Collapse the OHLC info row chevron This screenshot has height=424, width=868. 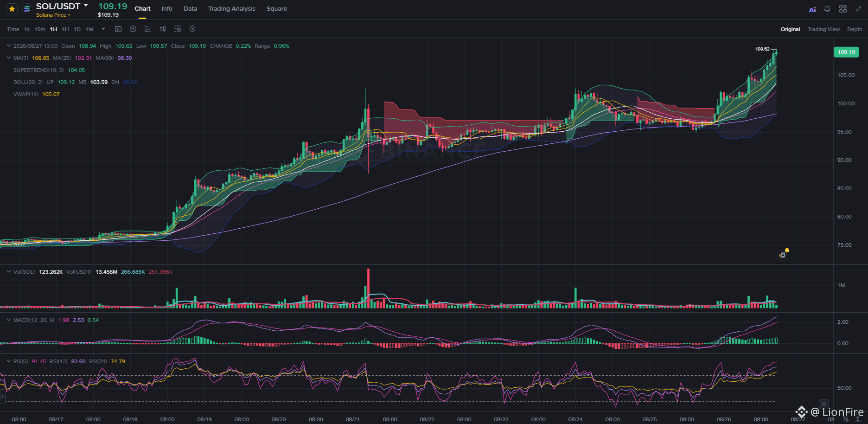[8, 45]
